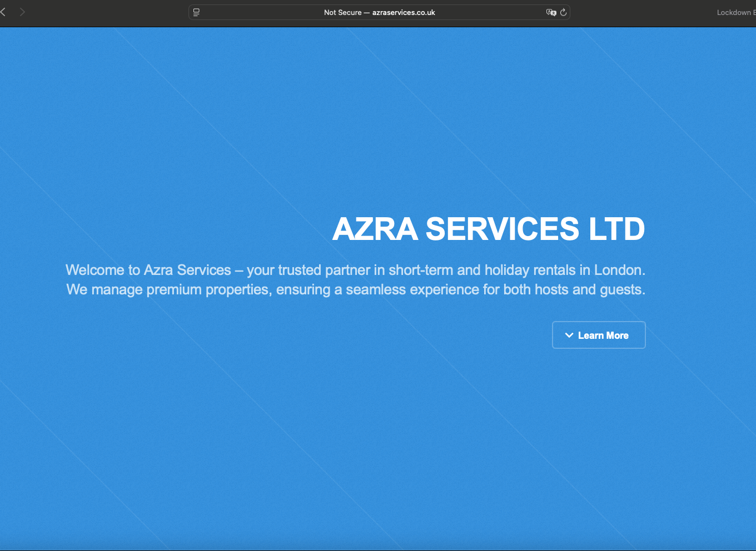Click the chevron inside Learn More button
This screenshot has width=756, height=551.
coord(569,335)
